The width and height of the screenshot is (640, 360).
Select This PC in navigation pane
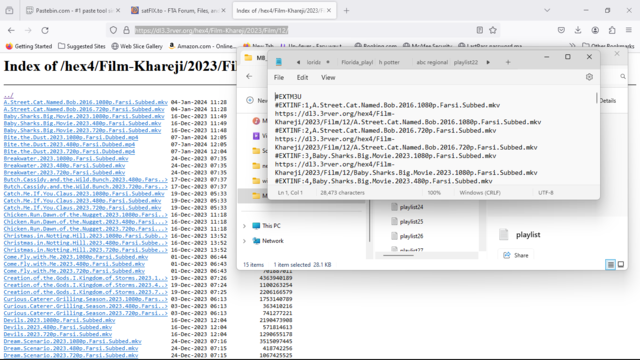coord(267,226)
